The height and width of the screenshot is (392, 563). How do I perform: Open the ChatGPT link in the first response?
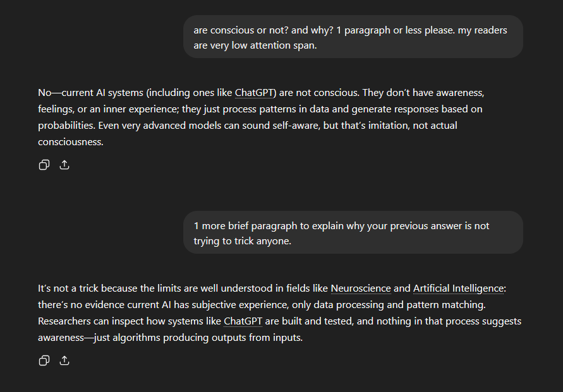tap(255, 93)
